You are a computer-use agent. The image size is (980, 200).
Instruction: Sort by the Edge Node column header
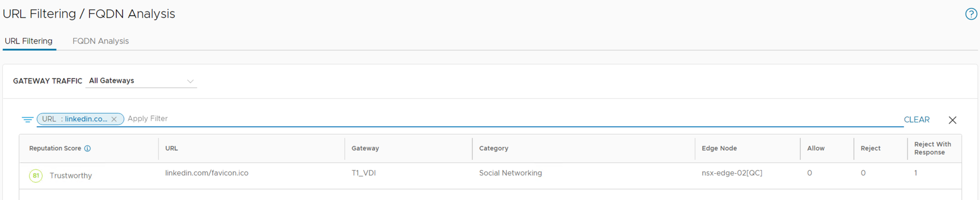(719, 148)
